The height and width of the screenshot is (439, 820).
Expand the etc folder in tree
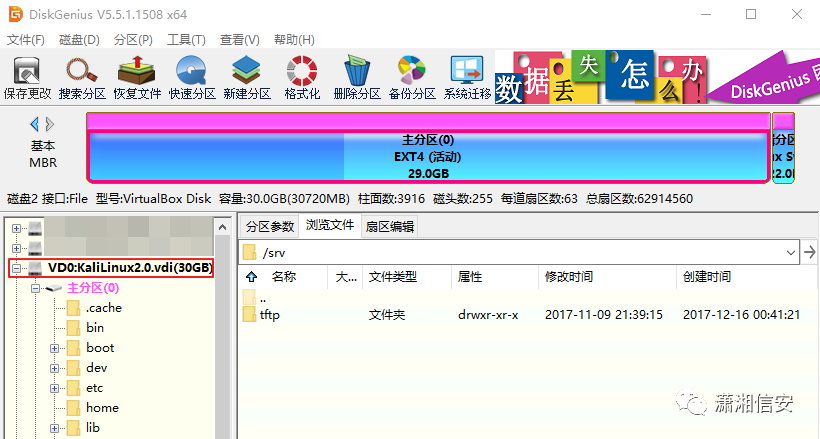(54, 388)
